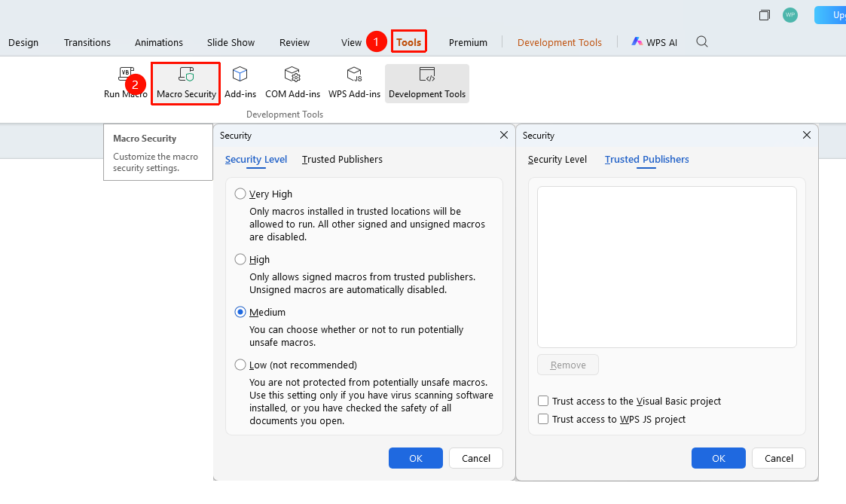The image size is (846, 504).
Task: Click Cancel in the Trusted Publishers dialog
Action: click(x=778, y=458)
